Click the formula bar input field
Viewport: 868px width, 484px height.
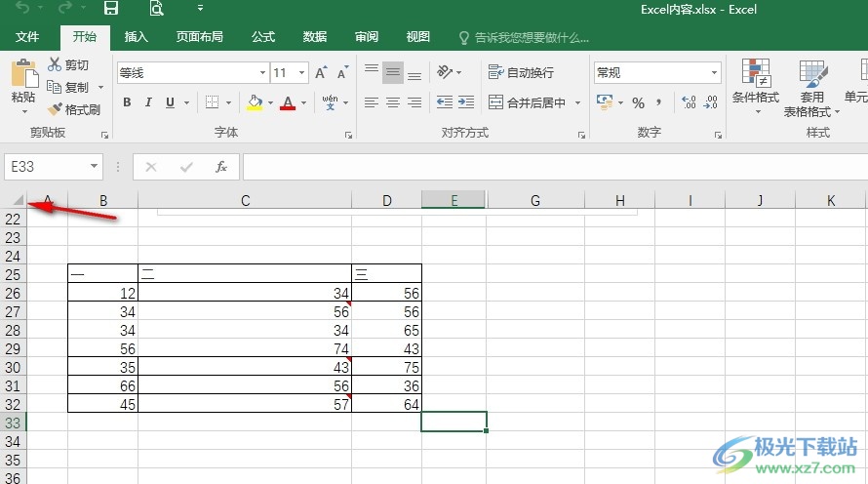point(546,167)
